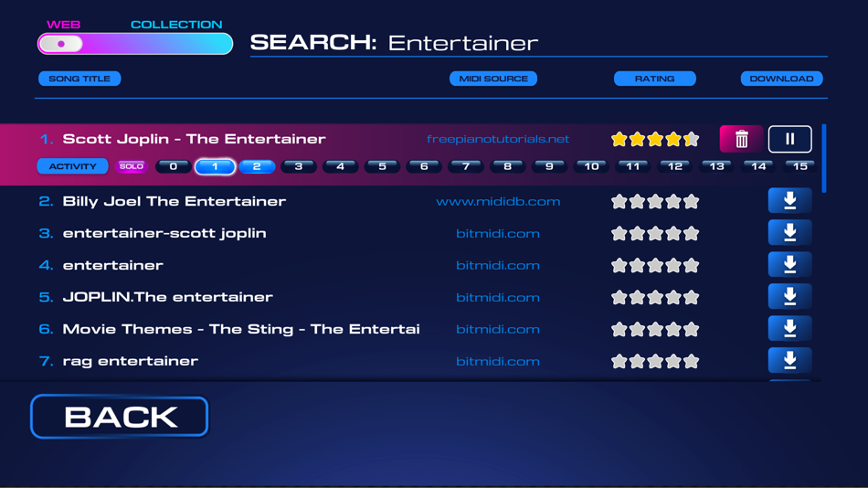The width and height of the screenshot is (868, 488).
Task: Download Billy Joel The Entertainer
Action: tap(790, 200)
